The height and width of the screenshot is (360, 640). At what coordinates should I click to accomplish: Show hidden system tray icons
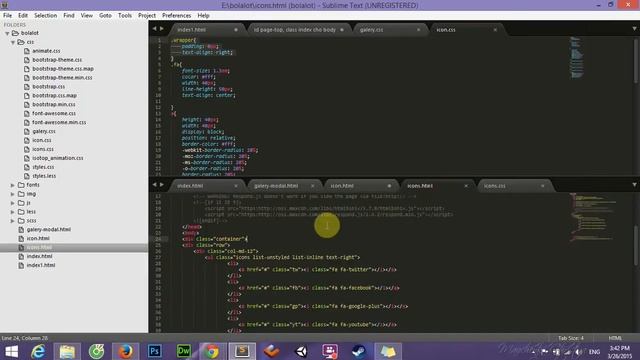tap(533, 352)
